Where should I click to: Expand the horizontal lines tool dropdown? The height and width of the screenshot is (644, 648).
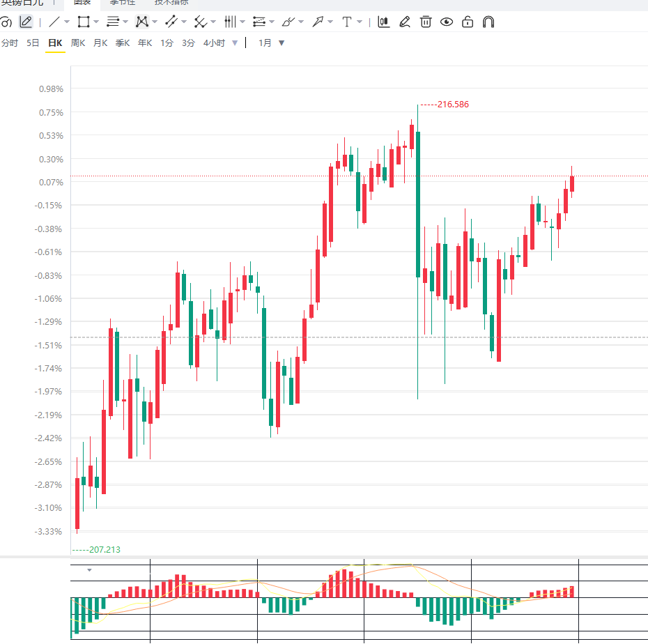coord(125,22)
